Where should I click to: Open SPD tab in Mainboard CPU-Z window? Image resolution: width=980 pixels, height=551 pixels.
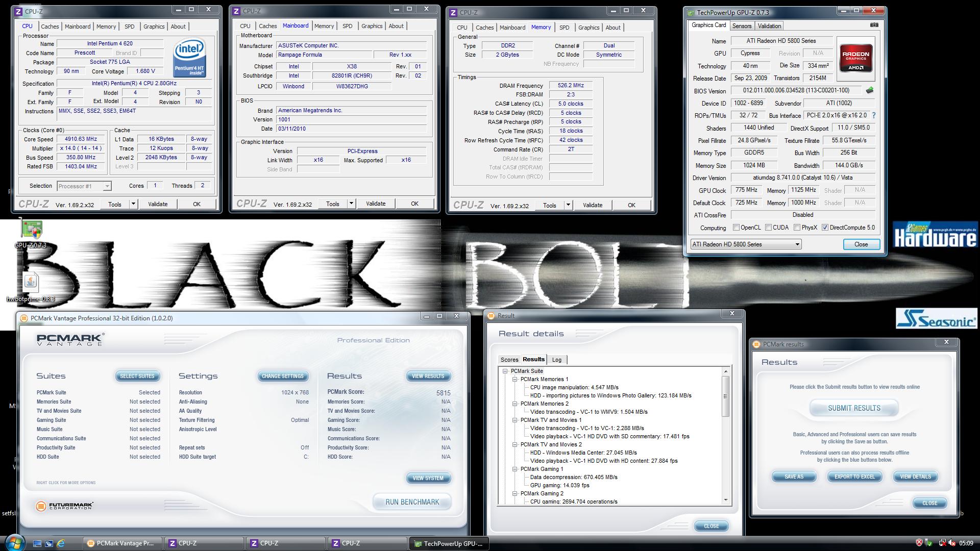coord(347,26)
